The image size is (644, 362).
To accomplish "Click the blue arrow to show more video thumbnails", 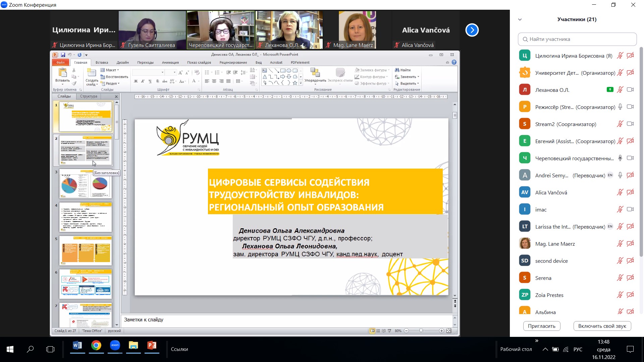I will 472,30.
